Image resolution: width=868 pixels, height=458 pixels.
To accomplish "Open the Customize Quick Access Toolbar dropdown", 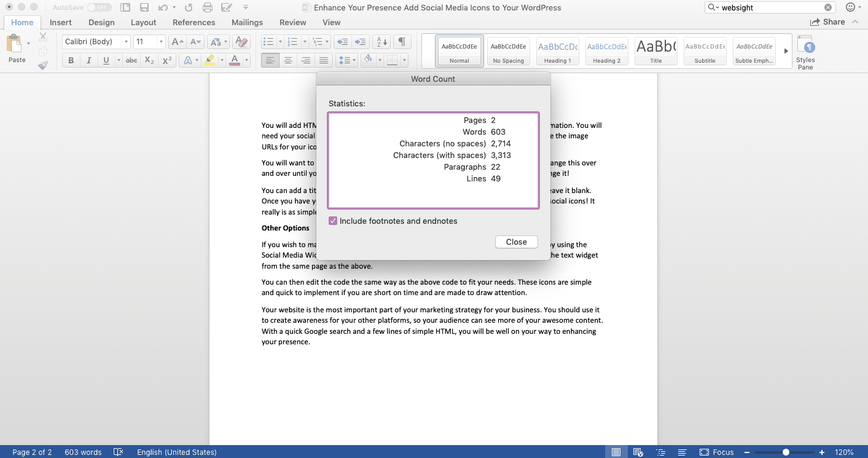I will click(x=246, y=8).
